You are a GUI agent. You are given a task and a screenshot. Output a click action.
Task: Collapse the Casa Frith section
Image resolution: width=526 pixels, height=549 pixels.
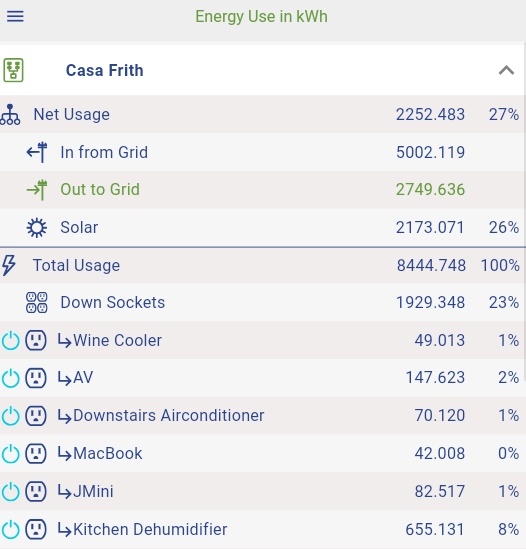[x=506, y=70]
